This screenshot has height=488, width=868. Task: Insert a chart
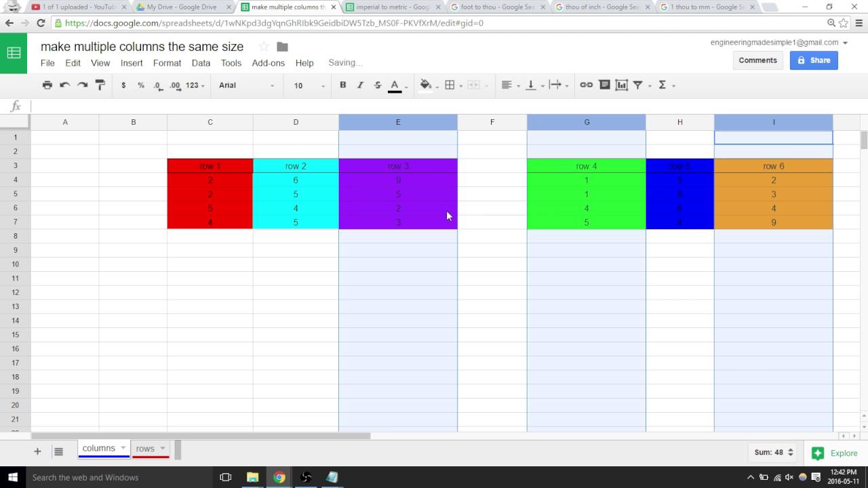(622, 85)
